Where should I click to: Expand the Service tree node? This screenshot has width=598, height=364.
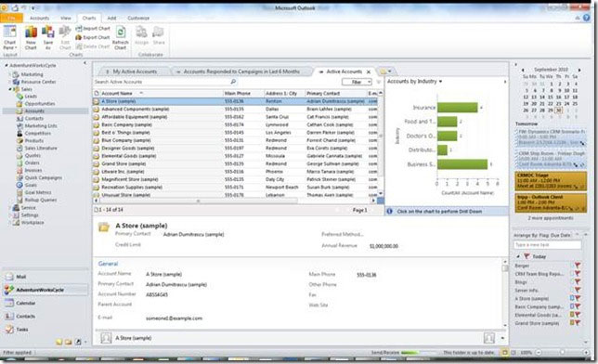tap(10, 208)
